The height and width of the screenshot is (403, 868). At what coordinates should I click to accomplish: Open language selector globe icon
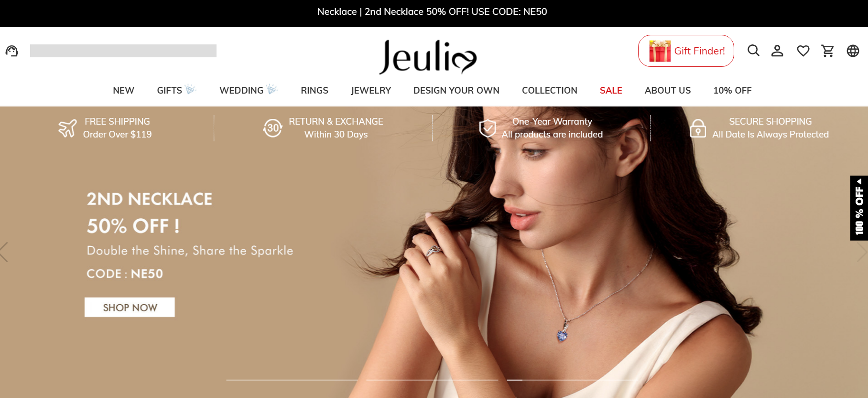click(x=853, y=51)
